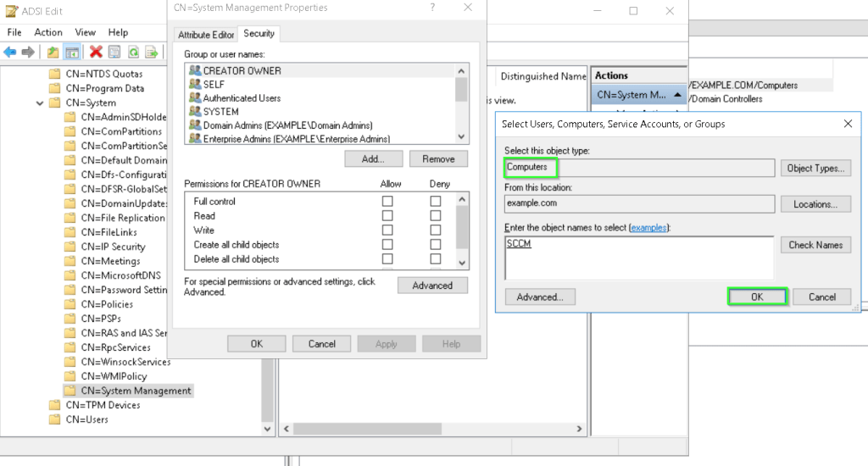
Task: Click the Up One Level folder icon
Action: (x=53, y=53)
